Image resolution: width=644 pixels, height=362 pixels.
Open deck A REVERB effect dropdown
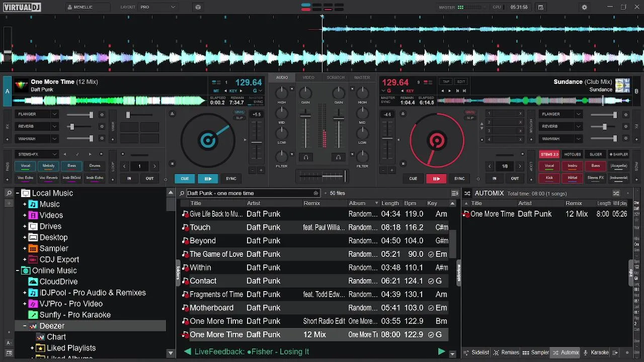[x=37, y=126]
